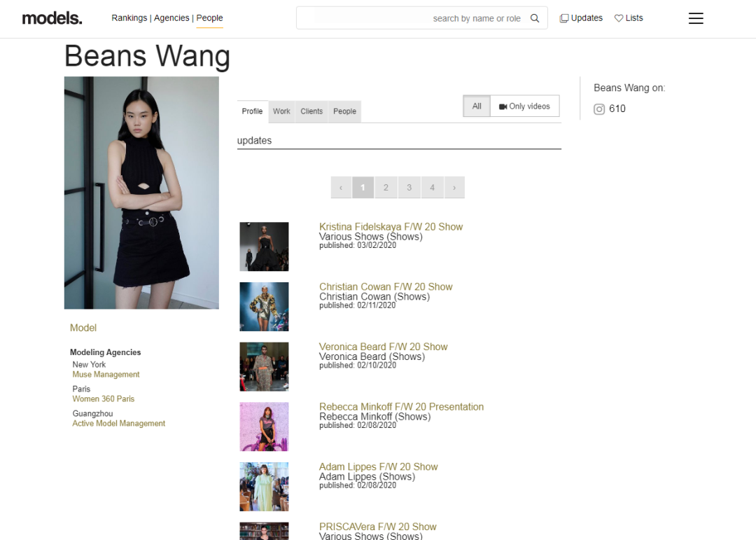Switch to the Profile tab

pyautogui.click(x=252, y=111)
